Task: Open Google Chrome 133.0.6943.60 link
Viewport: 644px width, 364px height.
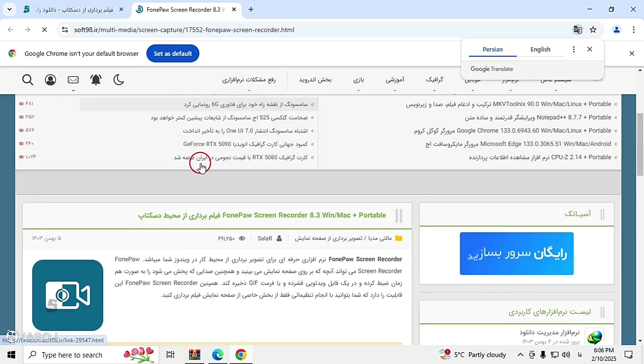Action: tap(513, 131)
